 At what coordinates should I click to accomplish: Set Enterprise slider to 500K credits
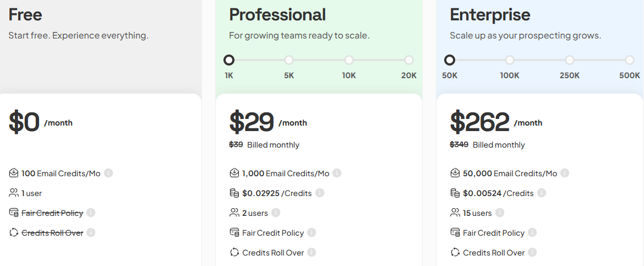(630, 60)
